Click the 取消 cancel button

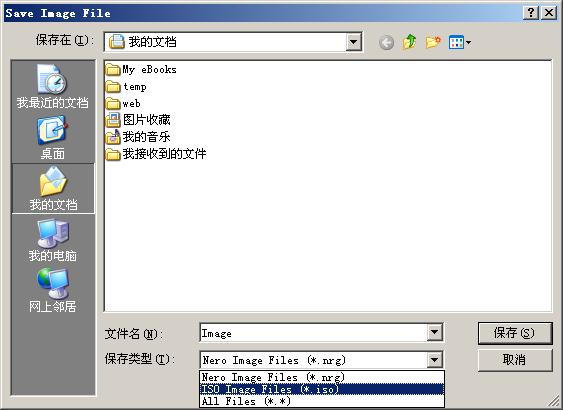pos(515,360)
